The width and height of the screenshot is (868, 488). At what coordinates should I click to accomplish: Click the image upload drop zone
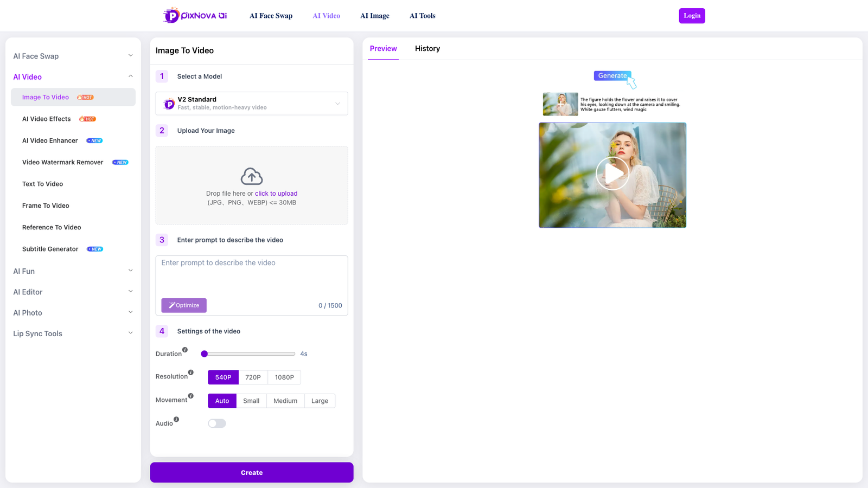click(252, 185)
